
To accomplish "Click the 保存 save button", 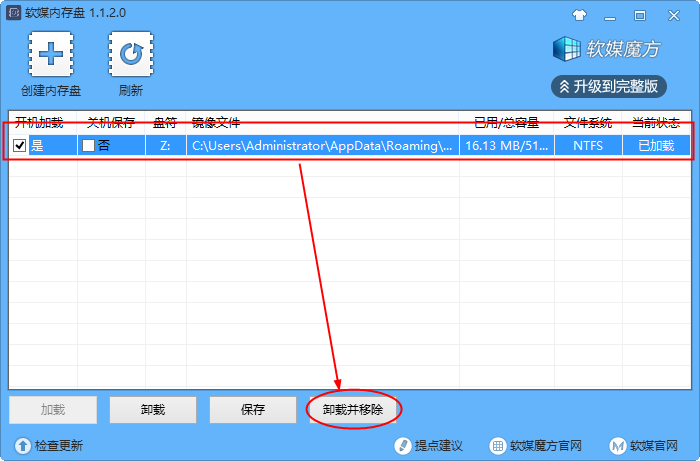I will pyautogui.click(x=253, y=410).
